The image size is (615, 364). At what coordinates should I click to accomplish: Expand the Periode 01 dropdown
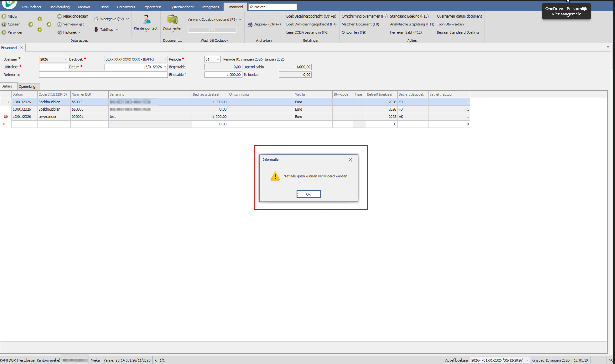(218, 59)
